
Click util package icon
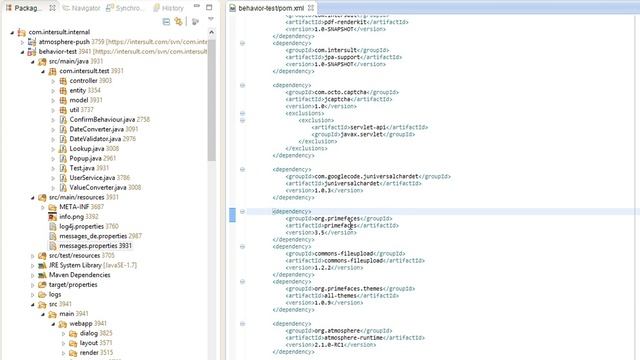pyautogui.click(x=63, y=110)
